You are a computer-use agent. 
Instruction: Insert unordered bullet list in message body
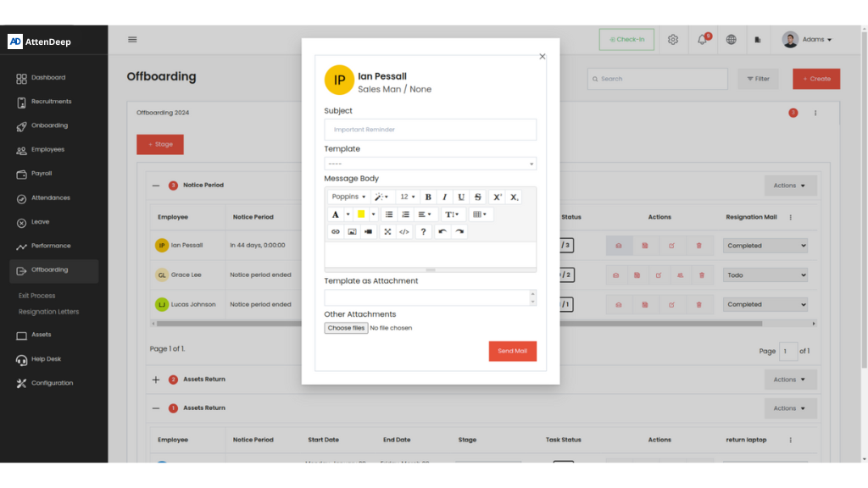coord(388,214)
